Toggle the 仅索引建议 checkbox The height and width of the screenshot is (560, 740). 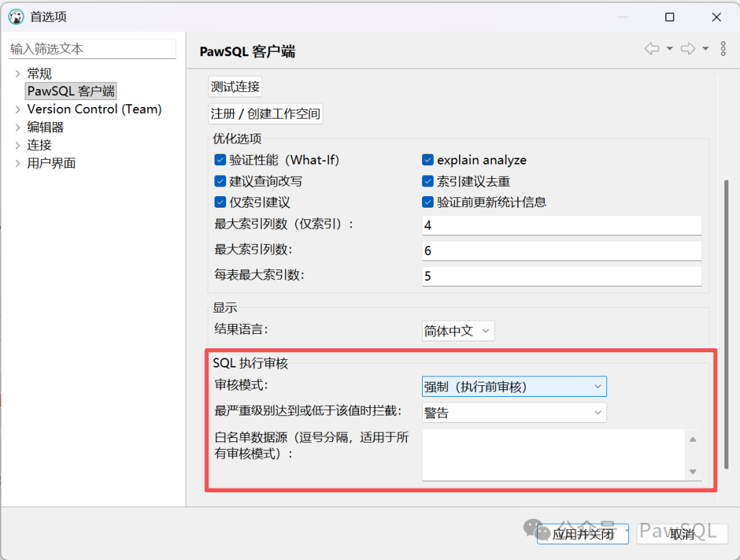[x=220, y=202]
